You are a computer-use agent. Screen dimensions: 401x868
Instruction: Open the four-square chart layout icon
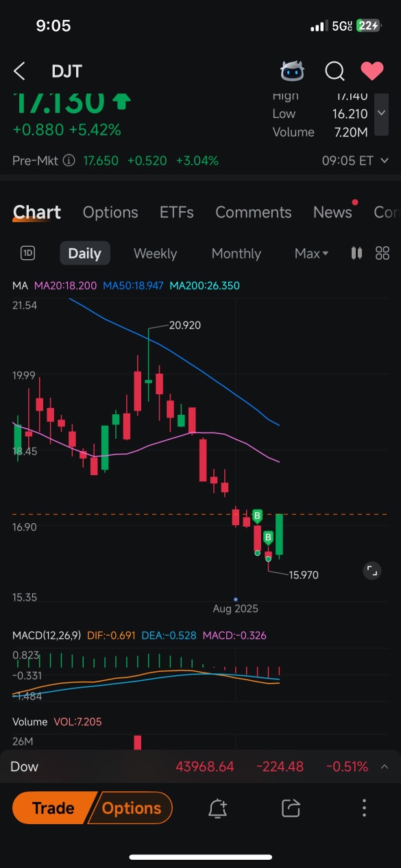coord(382,253)
